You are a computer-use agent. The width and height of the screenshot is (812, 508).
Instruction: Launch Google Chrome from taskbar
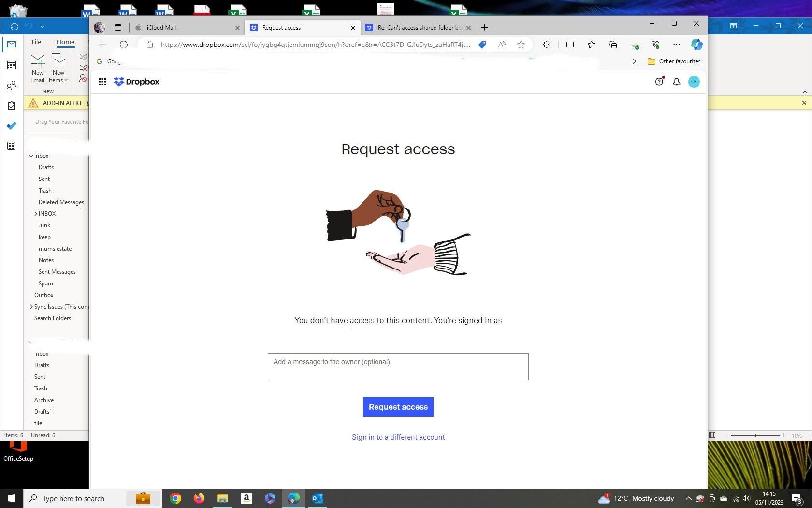[x=175, y=498]
